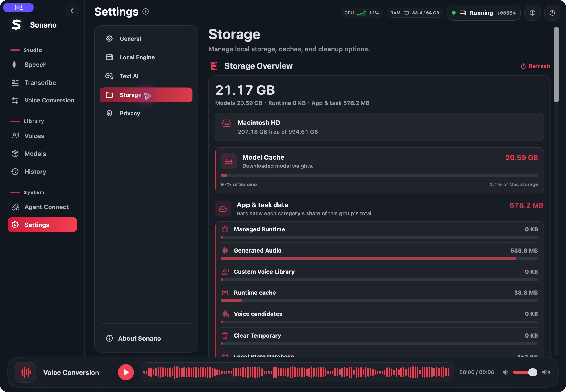Open the Transcribe page
The width and height of the screenshot is (566, 392).
tap(42, 82)
